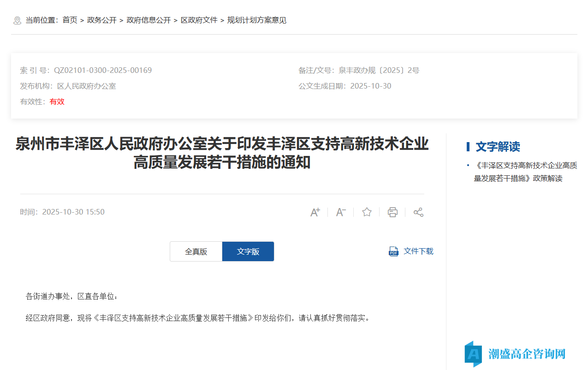
Task: Click the 政务公开 breadcrumb link
Action: click(101, 20)
